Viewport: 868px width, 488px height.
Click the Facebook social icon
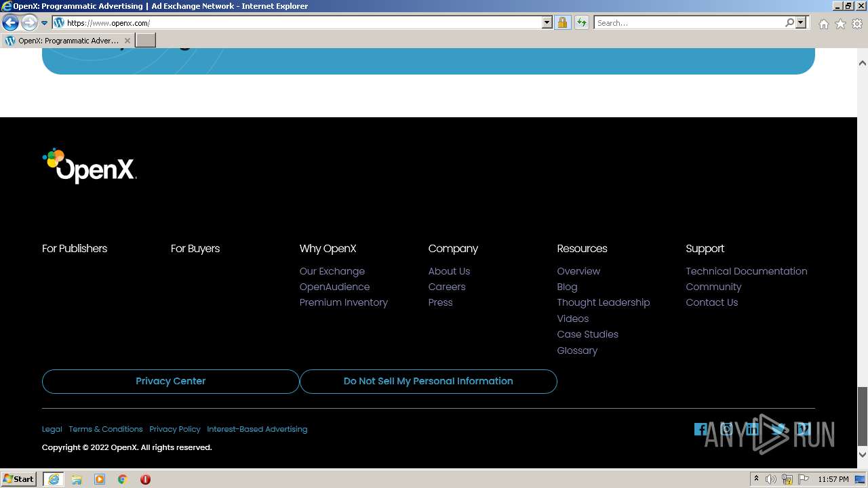[x=701, y=429]
